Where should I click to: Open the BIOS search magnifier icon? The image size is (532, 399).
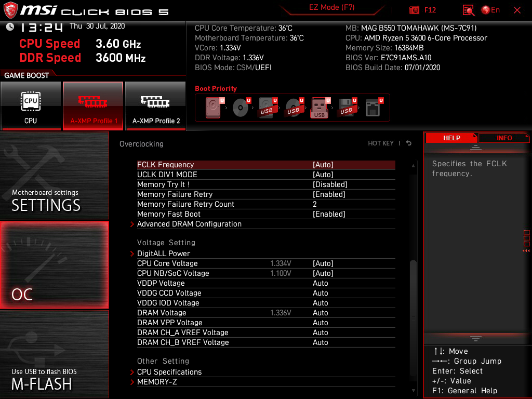[469, 10]
